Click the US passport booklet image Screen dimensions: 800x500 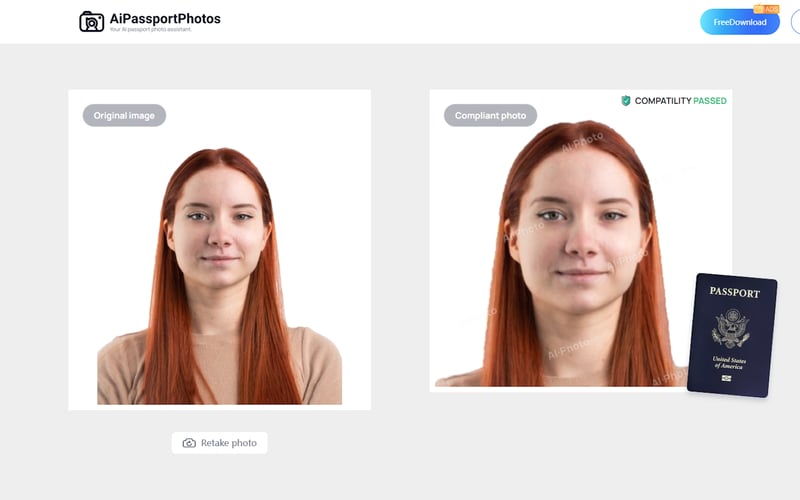click(732, 335)
